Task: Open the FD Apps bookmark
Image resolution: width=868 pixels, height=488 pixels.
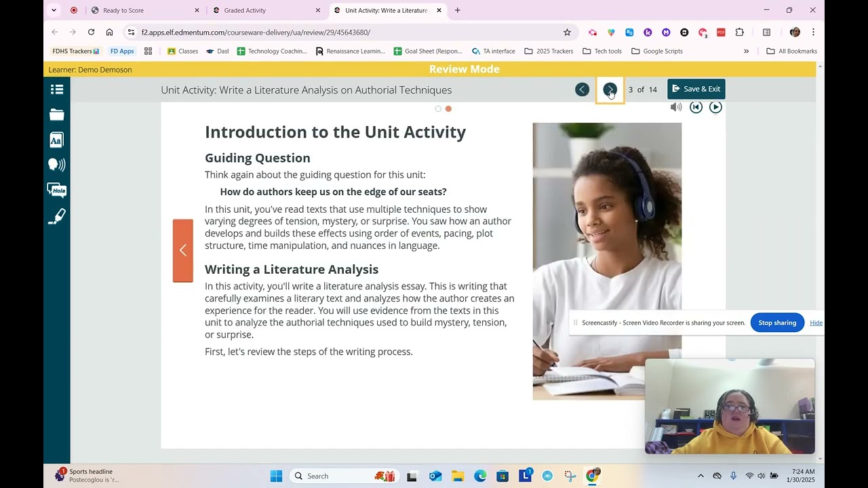Action: tap(122, 51)
